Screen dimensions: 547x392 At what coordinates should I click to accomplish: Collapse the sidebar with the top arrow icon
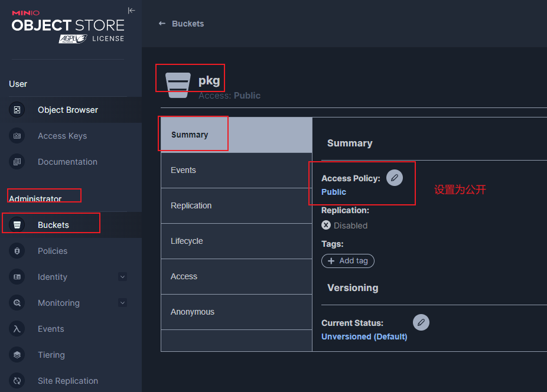coord(131,10)
